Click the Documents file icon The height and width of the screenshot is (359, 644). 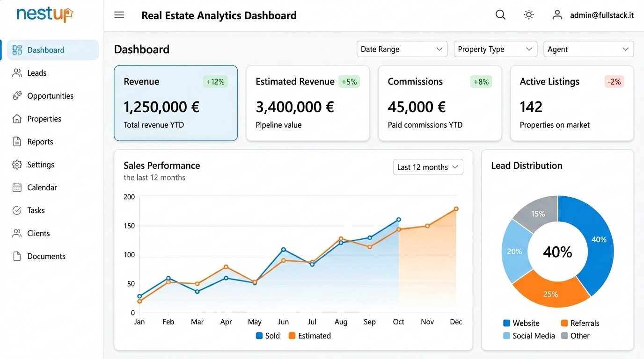(17, 256)
